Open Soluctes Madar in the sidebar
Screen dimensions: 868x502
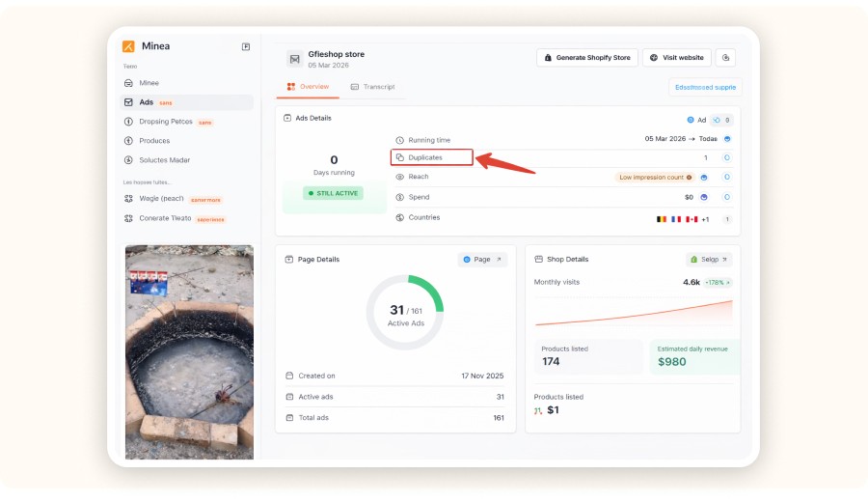pyautogui.click(x=187, y=160)
